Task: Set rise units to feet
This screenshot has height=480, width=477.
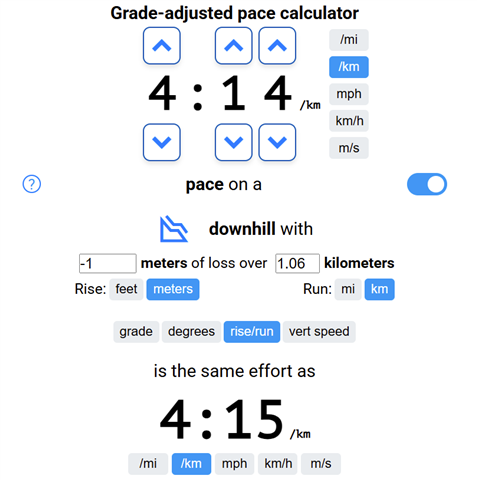Action: click(126, 289)
